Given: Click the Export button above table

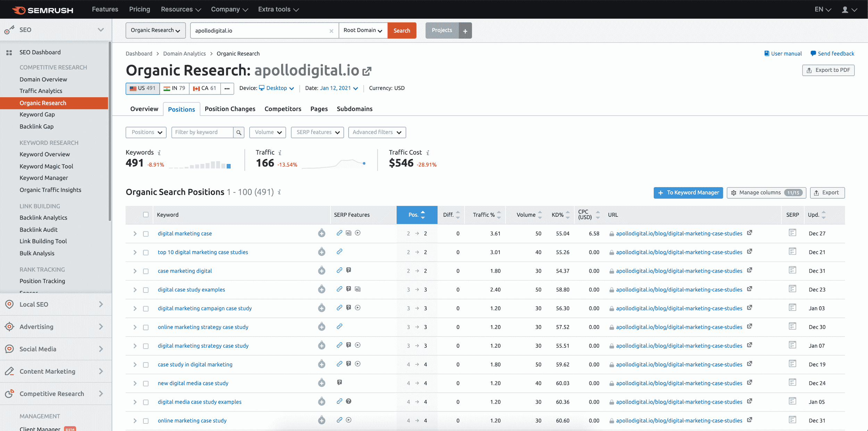Looking at the screenshot, I should 827,193.
